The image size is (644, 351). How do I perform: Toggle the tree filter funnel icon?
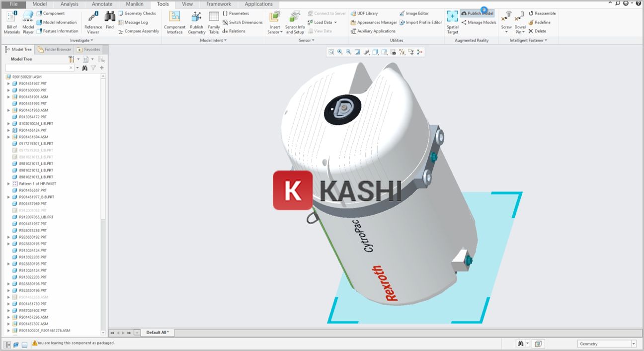[x=93, y=68]
